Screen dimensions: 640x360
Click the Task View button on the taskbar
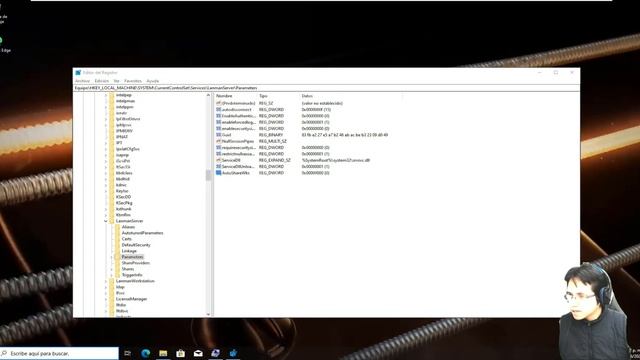pos(127,353)
